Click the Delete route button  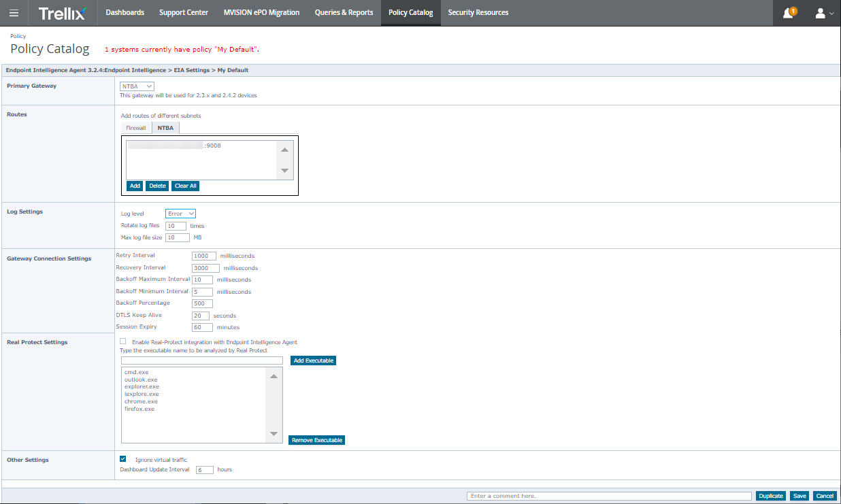point(157,186)
